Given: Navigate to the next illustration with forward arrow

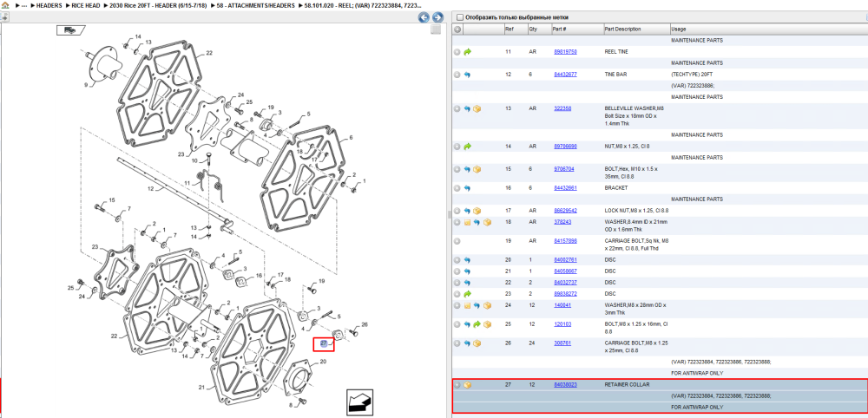Looking at the screenshot, I should point(437,17).
